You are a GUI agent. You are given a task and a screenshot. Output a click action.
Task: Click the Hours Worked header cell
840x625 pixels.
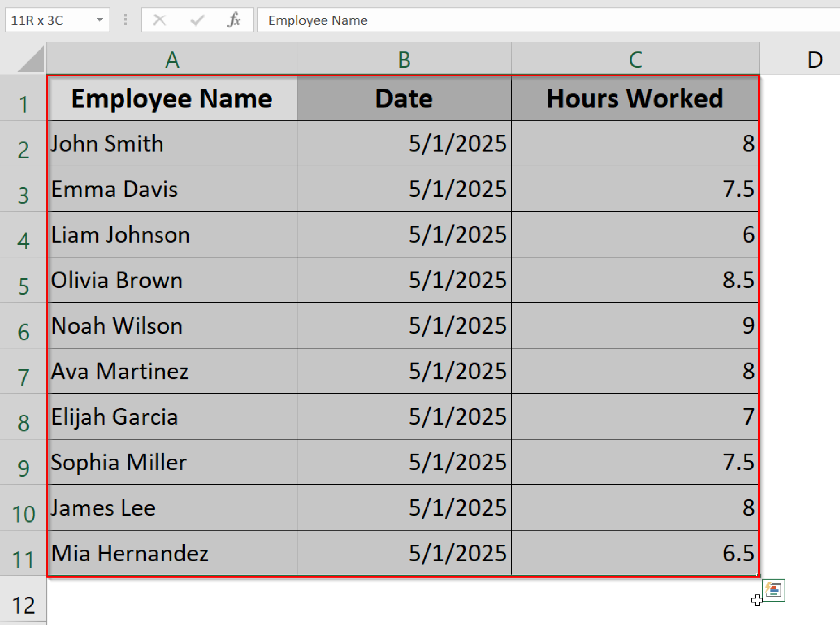coord(635,98)
